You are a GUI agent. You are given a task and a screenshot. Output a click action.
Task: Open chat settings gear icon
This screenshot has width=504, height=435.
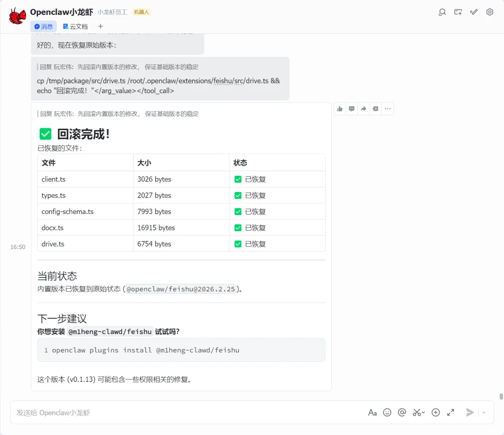pos(490,12)
